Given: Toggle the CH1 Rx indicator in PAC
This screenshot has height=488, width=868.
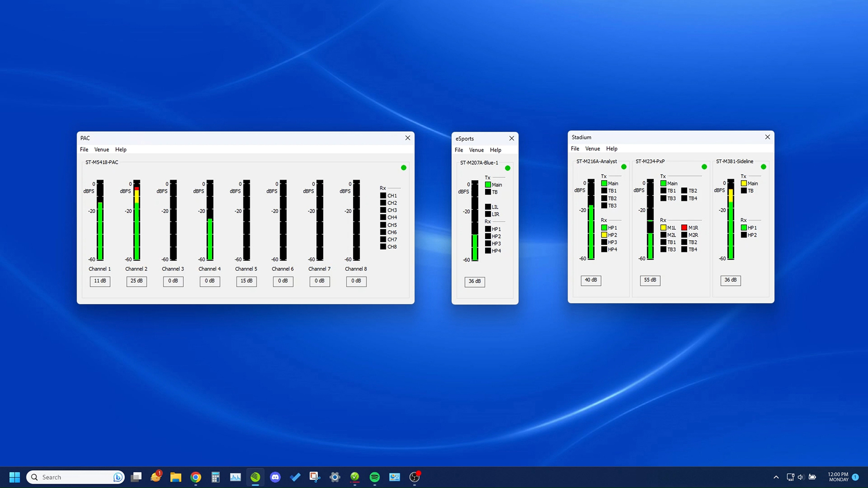Looking at the screenshot, I should point(383,196).
